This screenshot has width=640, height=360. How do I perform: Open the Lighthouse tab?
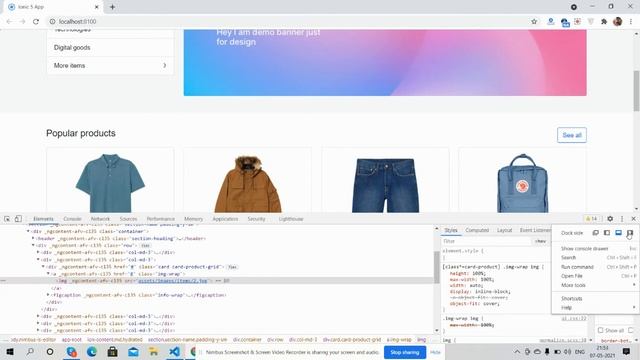tap(291, 219)
